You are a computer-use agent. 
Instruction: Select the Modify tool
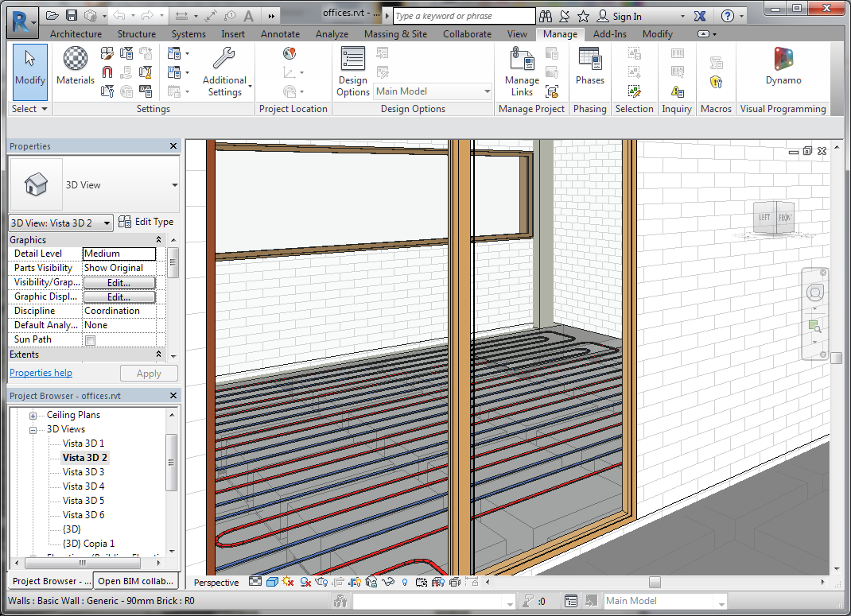pos(30,66)
